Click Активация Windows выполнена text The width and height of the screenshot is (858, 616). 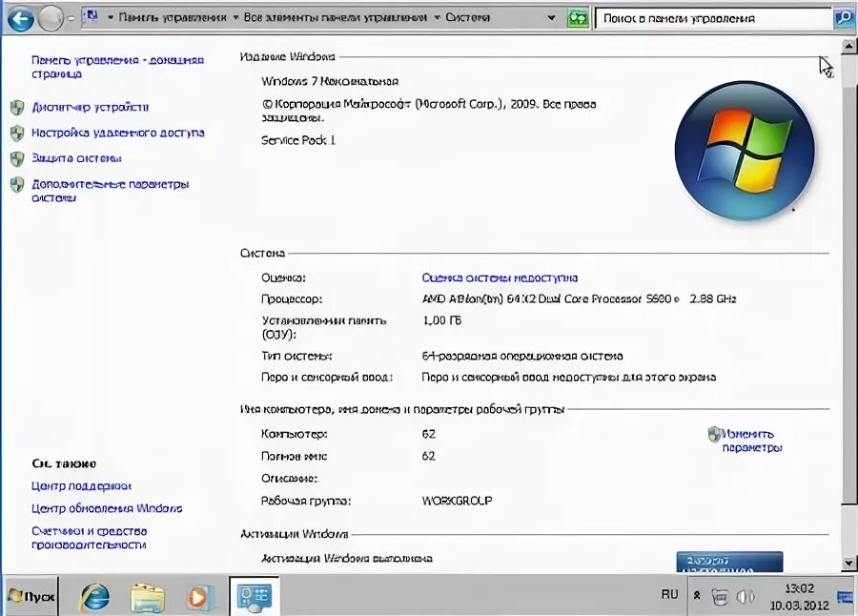tap(347, 559)
